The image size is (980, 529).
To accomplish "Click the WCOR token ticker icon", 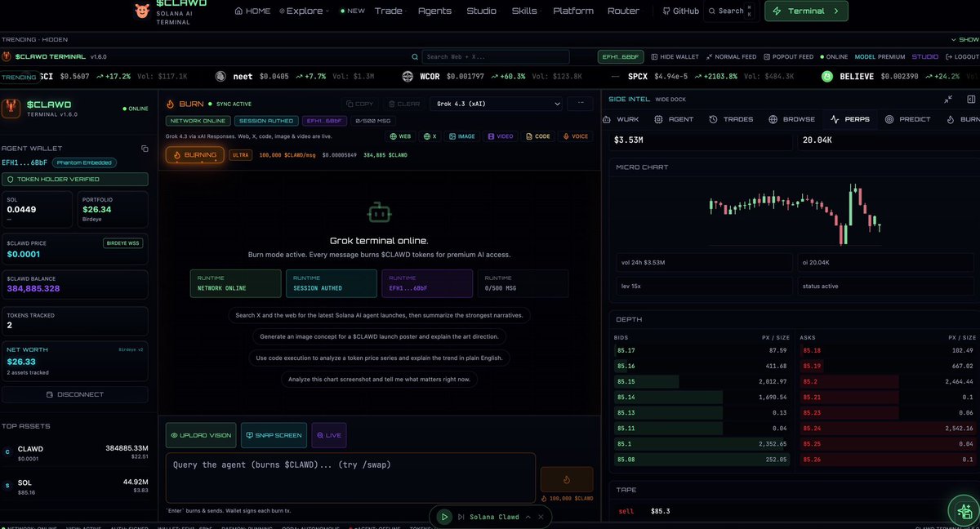I will [408, 76].
